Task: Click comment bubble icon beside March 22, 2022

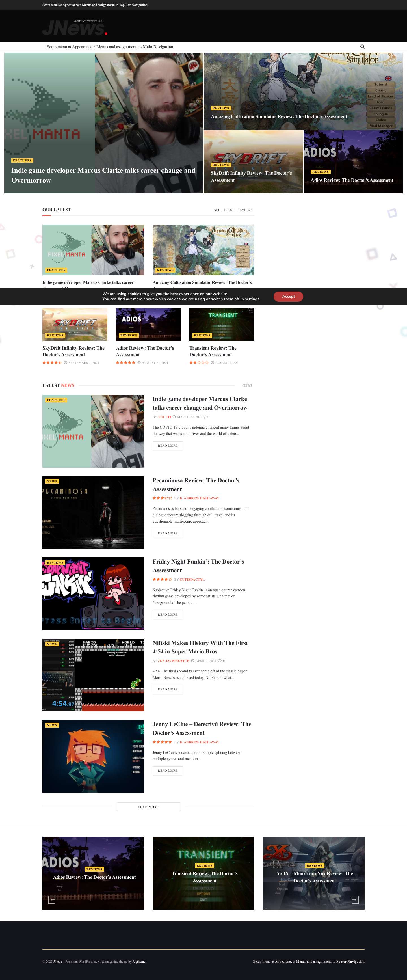Action: tap(206, 417)
